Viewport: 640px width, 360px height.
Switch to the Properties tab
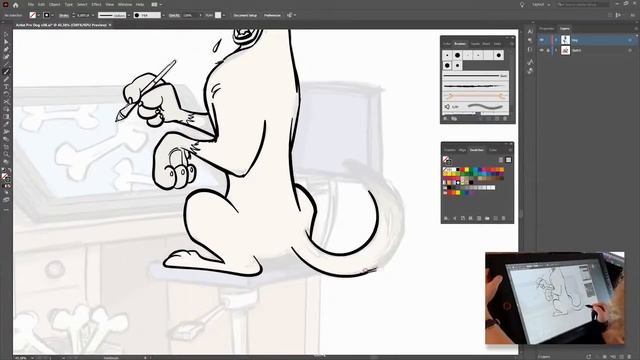click(546, 29)
